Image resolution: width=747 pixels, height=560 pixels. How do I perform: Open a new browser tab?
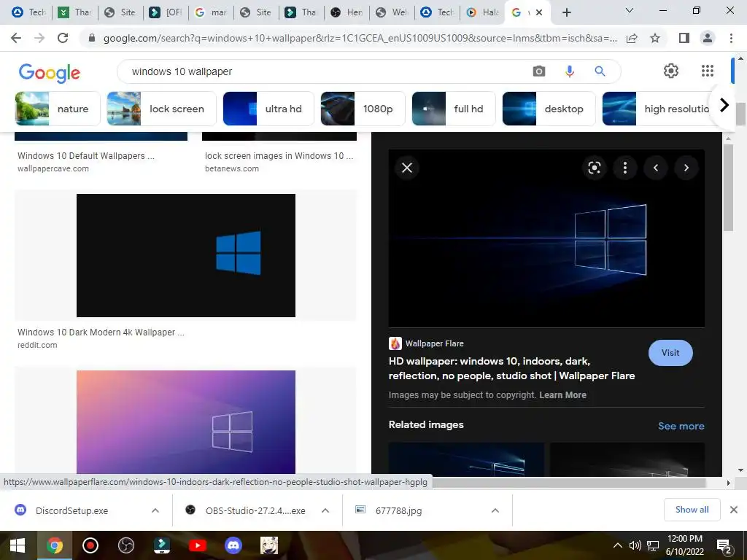[x=566, y=12]
